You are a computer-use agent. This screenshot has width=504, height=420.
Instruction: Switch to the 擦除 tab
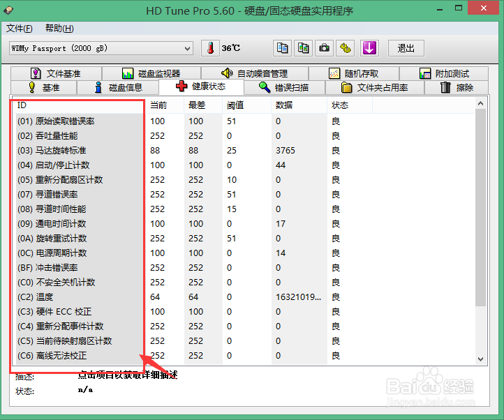point(457,87)
